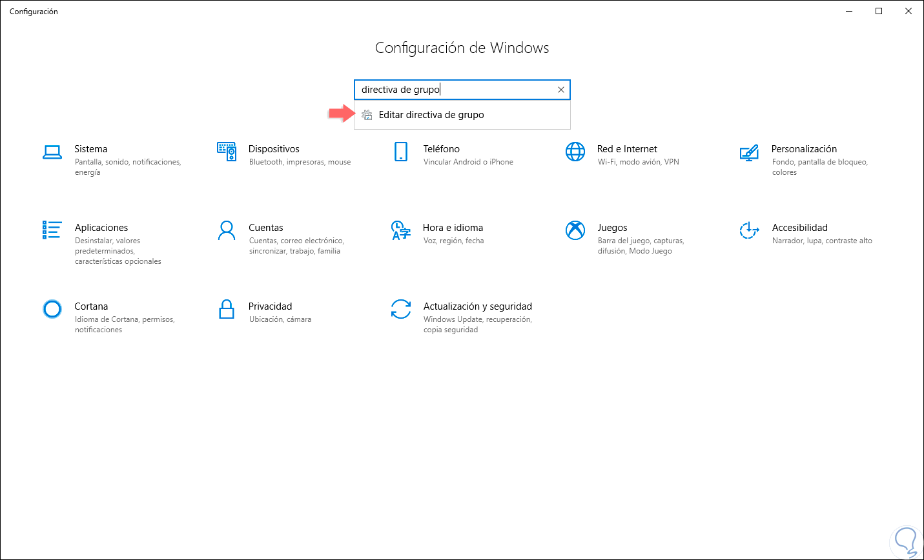
Task: Click 'Bluetooth, impresoras, mouse' description
Action: point(300,162)
